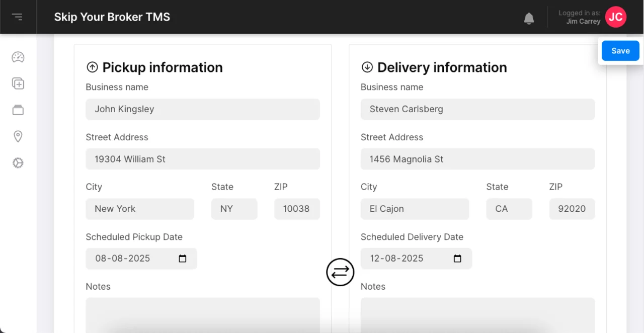Click the delivery Notes text area

pyautogui.click(x=477, y=314)
